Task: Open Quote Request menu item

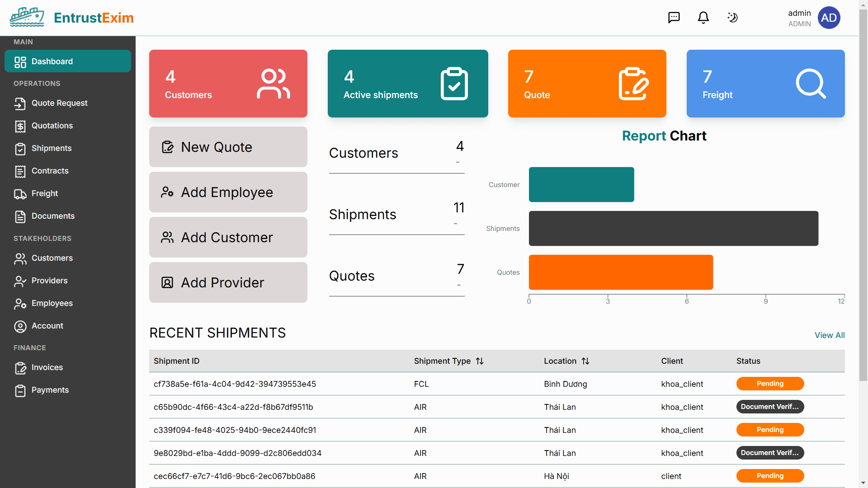Action: (68, 103)
